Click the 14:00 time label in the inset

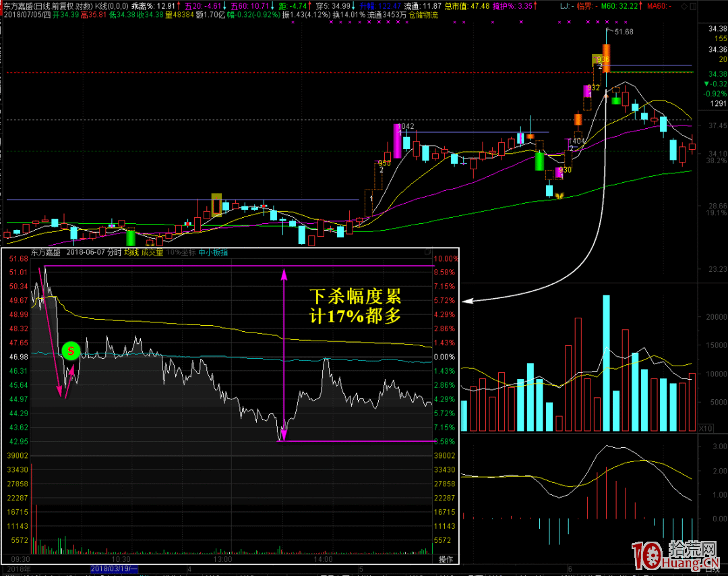pyautogui.click(x=323, y=559)
